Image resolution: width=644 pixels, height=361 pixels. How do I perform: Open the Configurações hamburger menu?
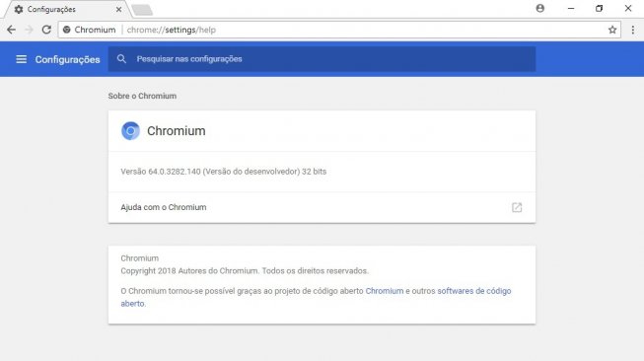tap(22, 59)
